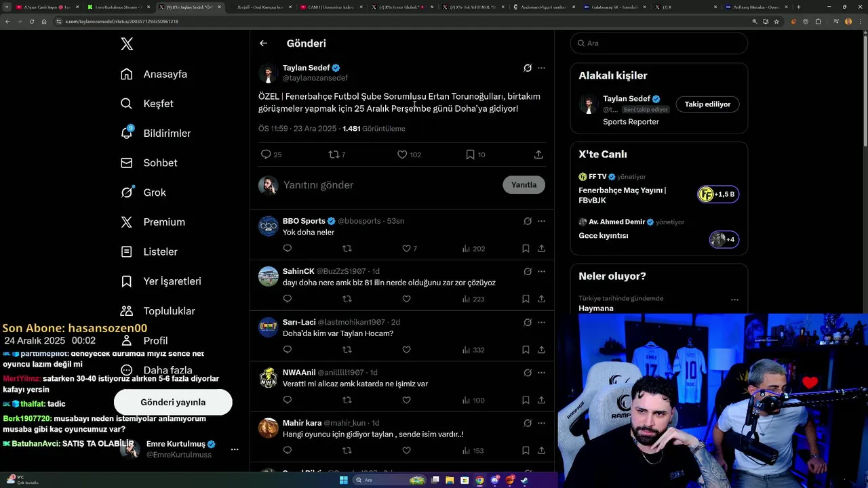The width and height of the screenshot is (868, 488).
Task: Like Sarı-Laci reply
Action: (406, 350)
